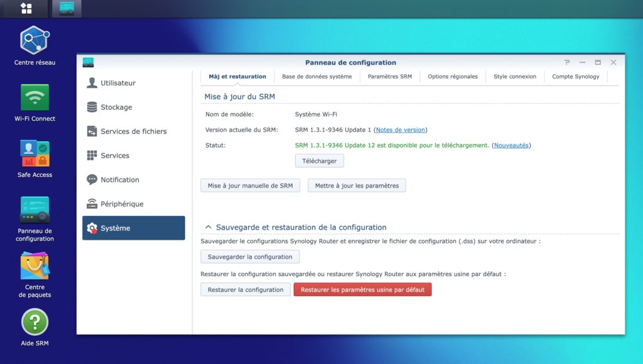The image size is (643, 364).
Task: Open Aide SRM help icon
Action: tap(35, 322)
